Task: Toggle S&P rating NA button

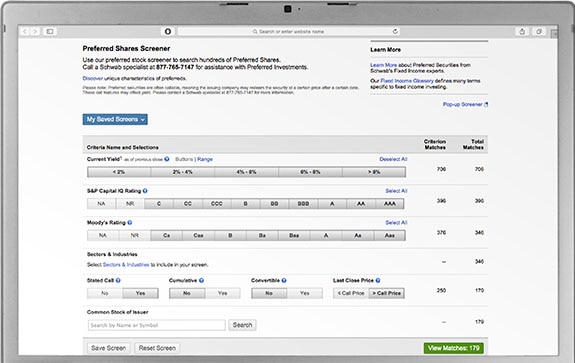Action: (101, 204)
